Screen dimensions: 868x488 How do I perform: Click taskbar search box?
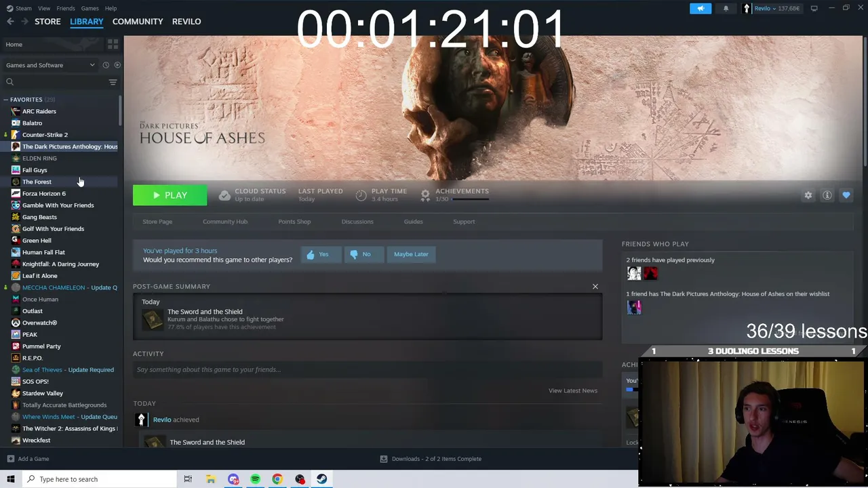coord(98,479)
